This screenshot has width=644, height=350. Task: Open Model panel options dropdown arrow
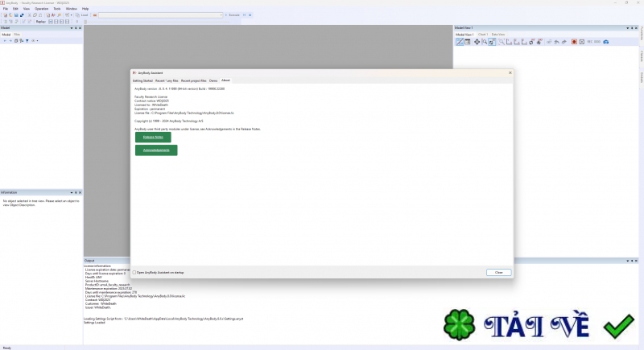coord(72,28)
